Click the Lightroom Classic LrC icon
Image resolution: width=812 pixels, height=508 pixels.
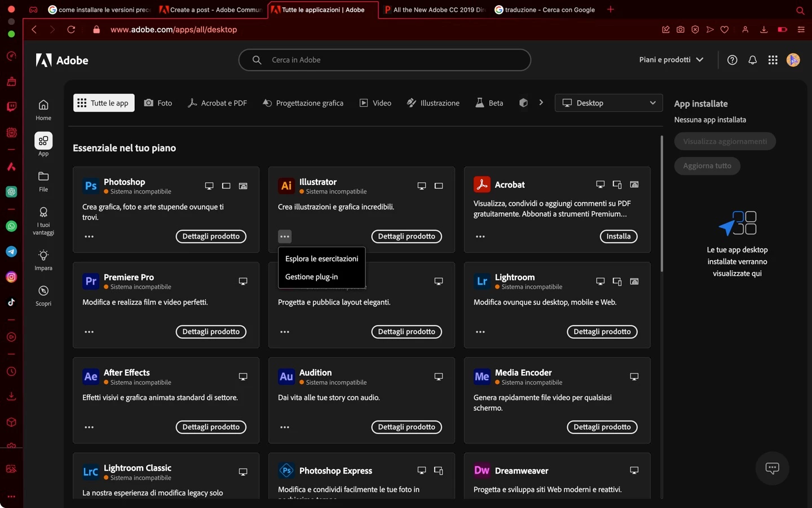91,472
